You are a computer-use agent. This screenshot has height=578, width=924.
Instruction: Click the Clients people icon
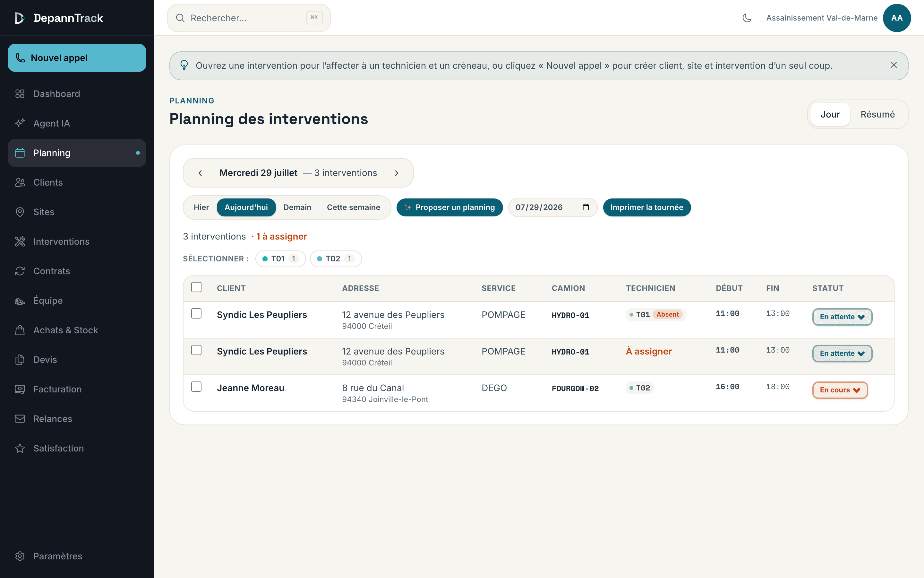click(20, 182)
